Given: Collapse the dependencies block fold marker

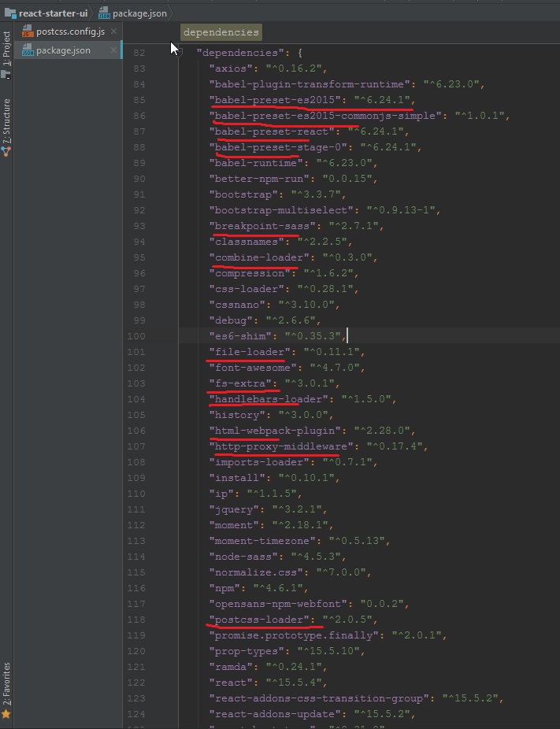Looking at the screenshot, I should point(180,53).
